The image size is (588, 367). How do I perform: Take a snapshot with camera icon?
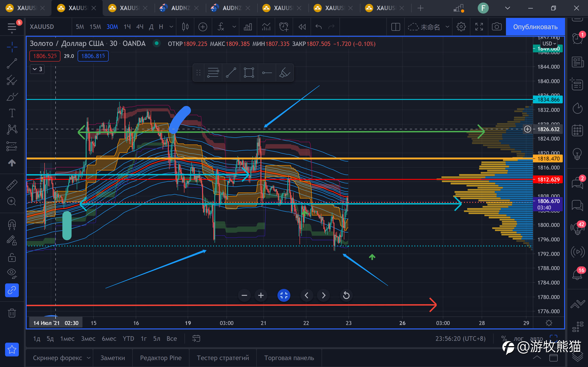pyautogui.click(x=497, y=27)
